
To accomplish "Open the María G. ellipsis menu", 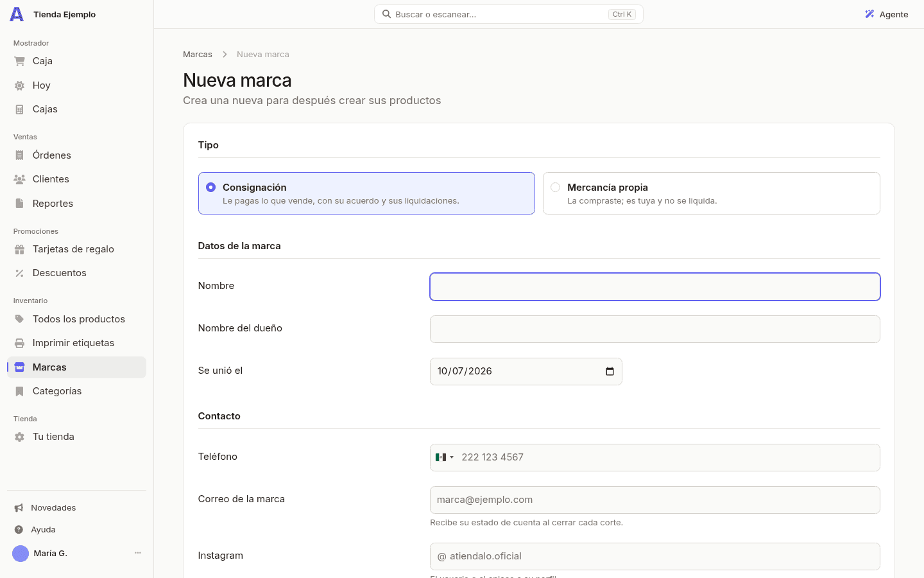I will pos(137,553).
